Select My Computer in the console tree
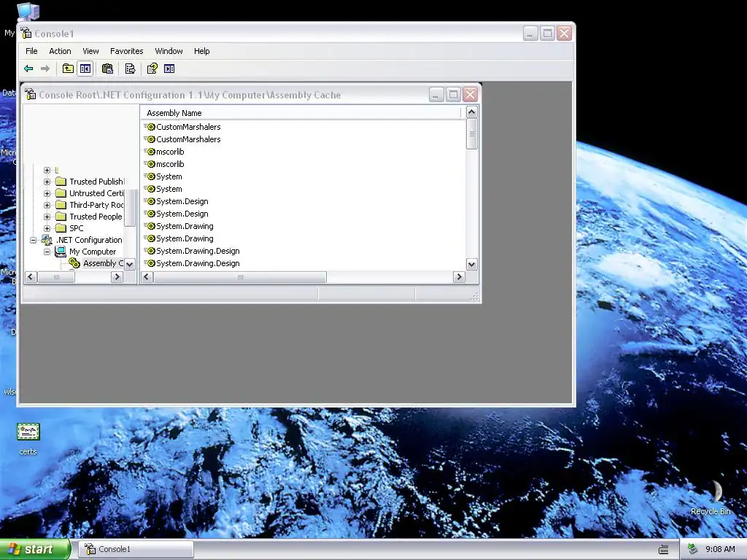Viewport: 747px width, 560px height. pyautogui.click(x=86, y=252)
